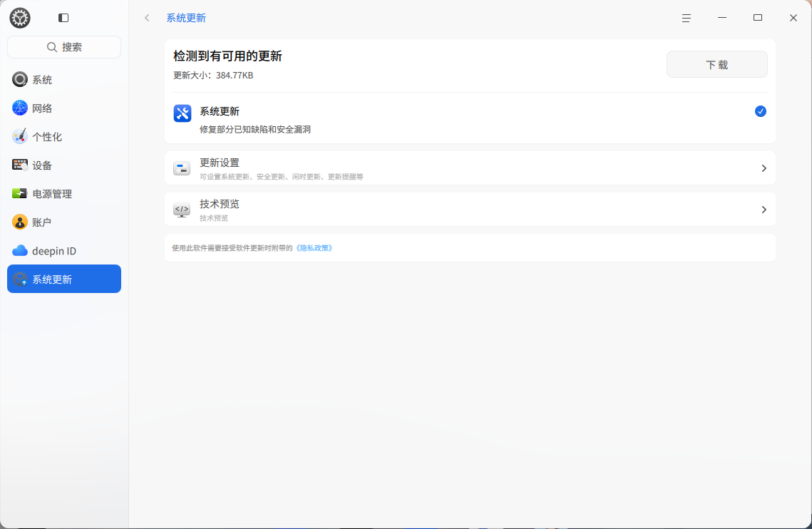Select 网络 in the sidebar

tap(42, 108)
